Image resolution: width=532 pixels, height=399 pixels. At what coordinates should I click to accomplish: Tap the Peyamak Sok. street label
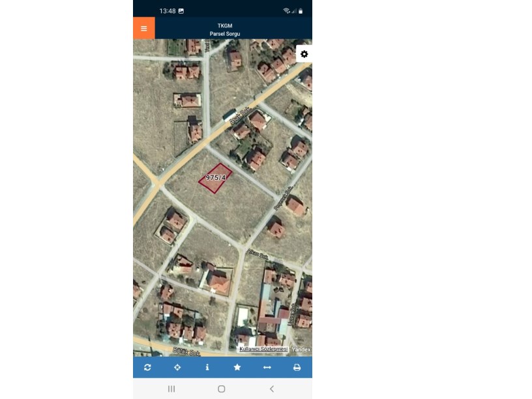click(283, 198)
